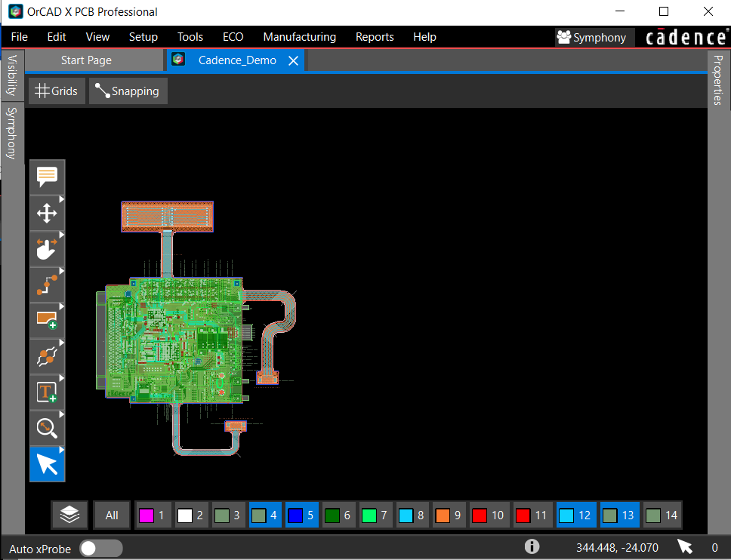Disable highlighted layer 4

[265, 515]
